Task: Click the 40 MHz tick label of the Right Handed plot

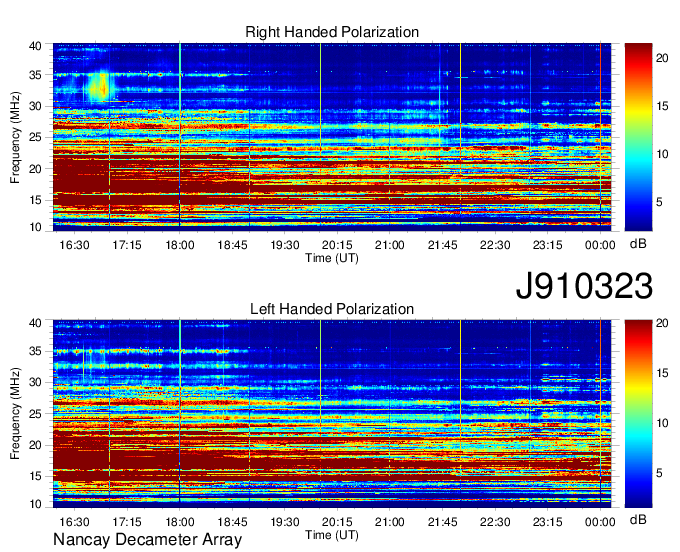Action: pyautogui.click(x=35, y=46)
